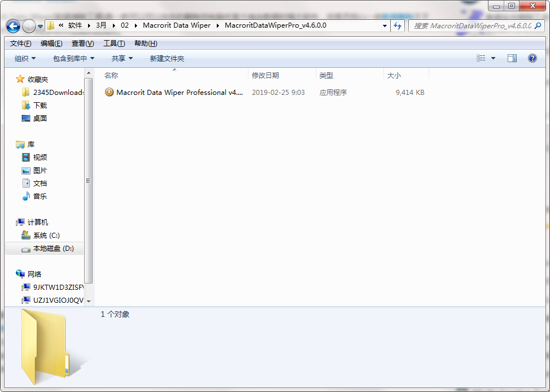Image resolution: width=550 pixels, height=392 pixels.
Task: Click the refresh button beside address bar
Action: 398,25
